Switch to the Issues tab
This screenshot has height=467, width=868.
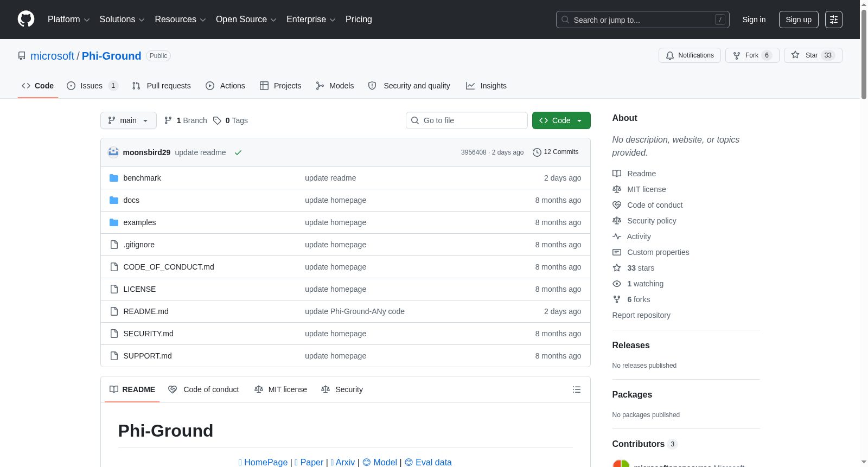tap(92, 86)
